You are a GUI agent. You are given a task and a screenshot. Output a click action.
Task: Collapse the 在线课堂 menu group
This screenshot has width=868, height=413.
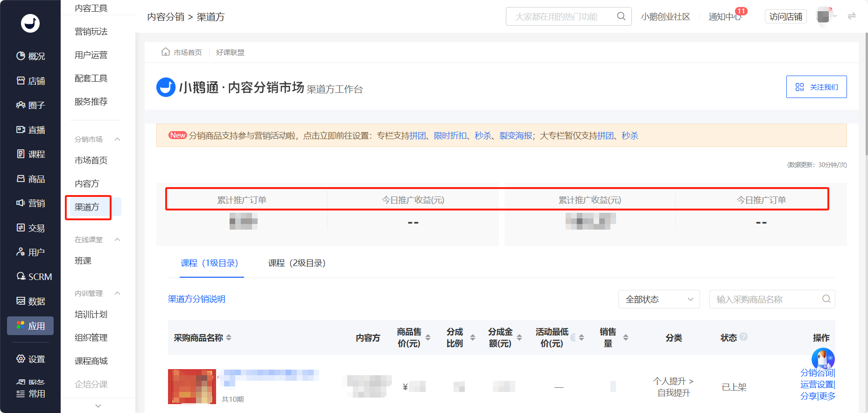click(118, 239)
